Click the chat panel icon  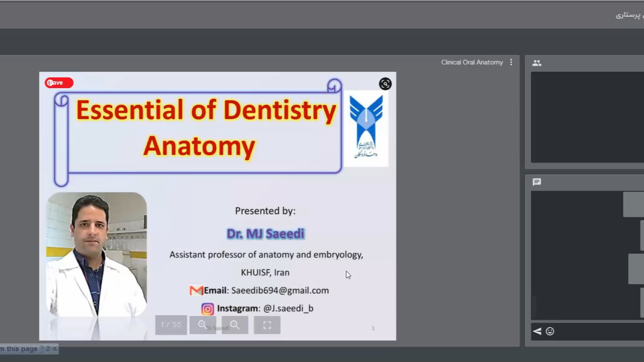pyautogui.click(x=537, y=182)
